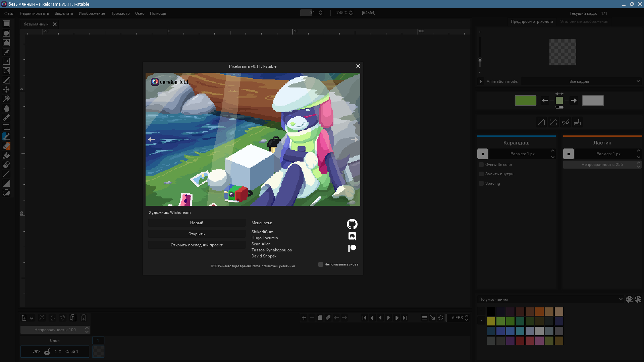Screen dimensions: 644x362
Task: Toggle onion skinning in timeline
Action: pos(433,318)
